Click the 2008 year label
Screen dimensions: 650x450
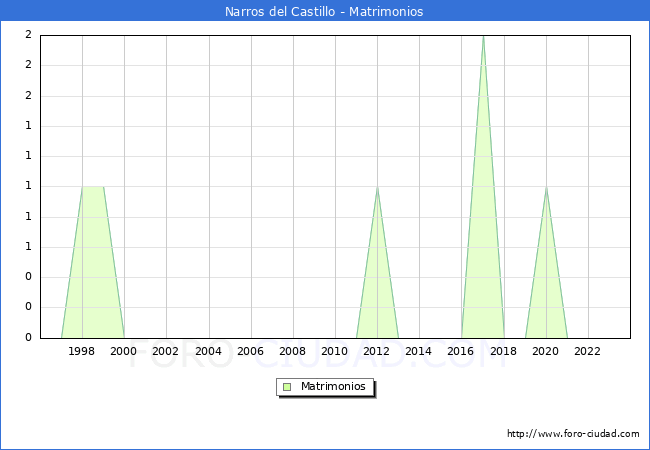pos(293,351)
